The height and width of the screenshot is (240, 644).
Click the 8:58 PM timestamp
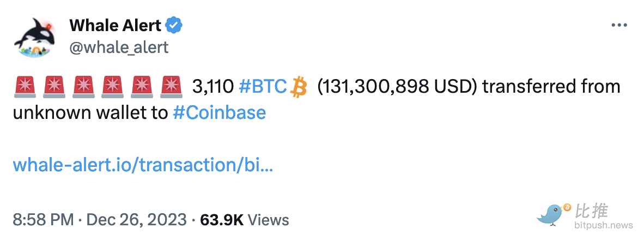click(43, 220)
